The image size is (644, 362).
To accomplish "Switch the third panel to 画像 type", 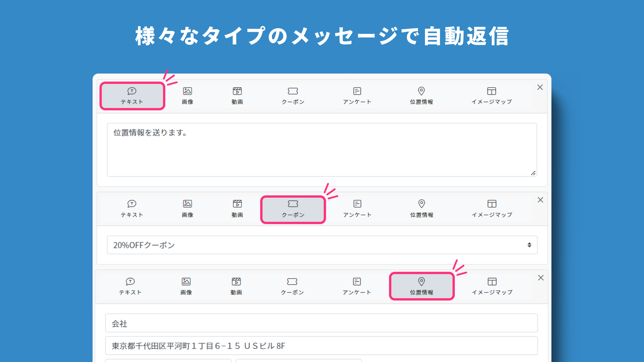I will click(186, 286).
